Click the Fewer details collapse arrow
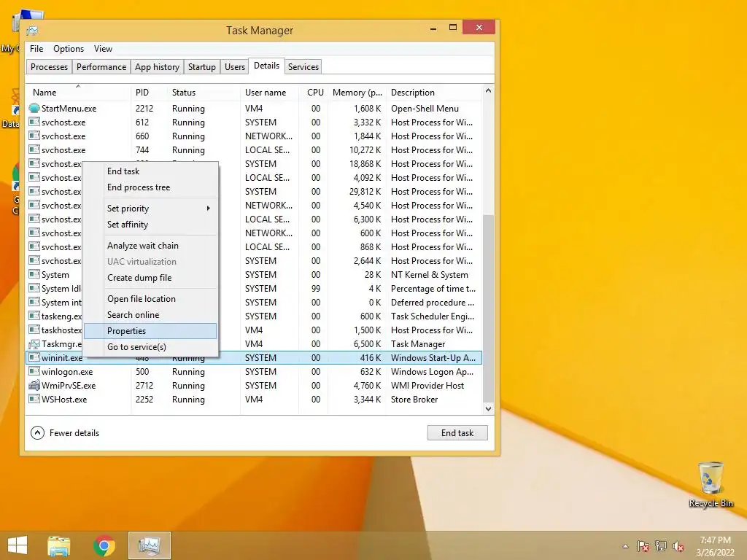The width and height of the screenshot is (747, 560). [37, 433]
